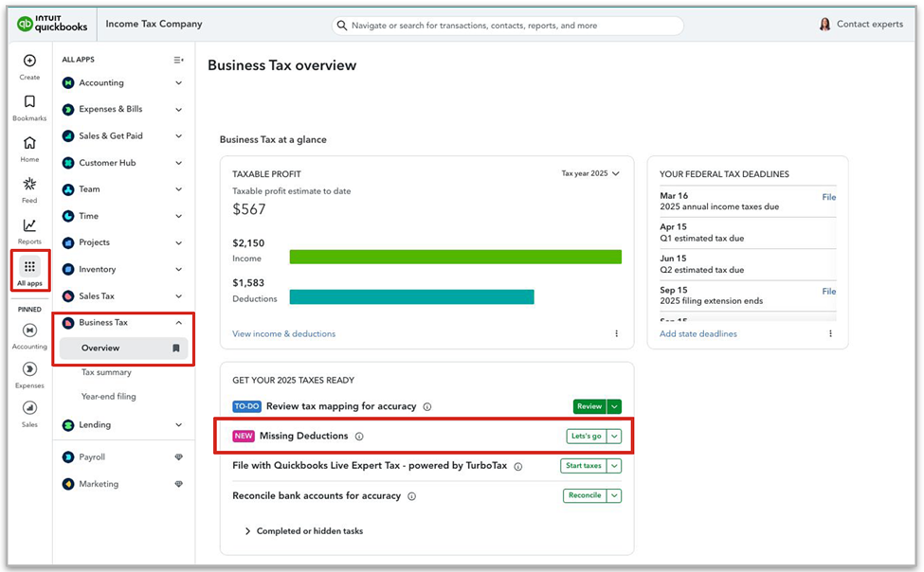The height and width of the screenshot is (572, 924).
Task: Click info icon beside Missing Deductions
Action: click(359, 437)
